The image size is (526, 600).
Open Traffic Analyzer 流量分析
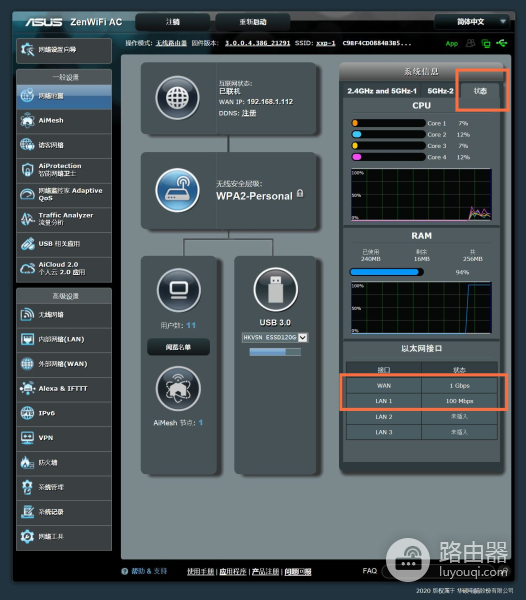tap(64, 219)
